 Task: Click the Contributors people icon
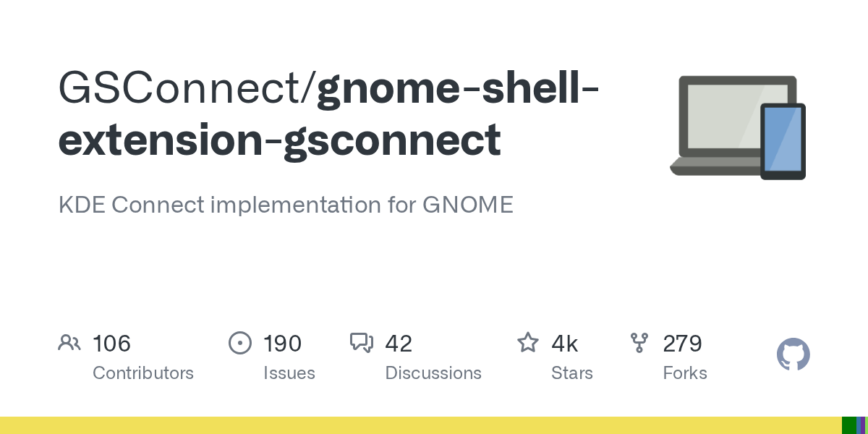(x=69, y=343)
